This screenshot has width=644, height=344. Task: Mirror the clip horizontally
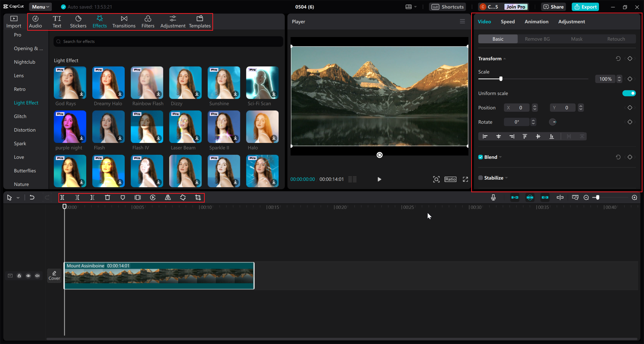tap(168, 198)
